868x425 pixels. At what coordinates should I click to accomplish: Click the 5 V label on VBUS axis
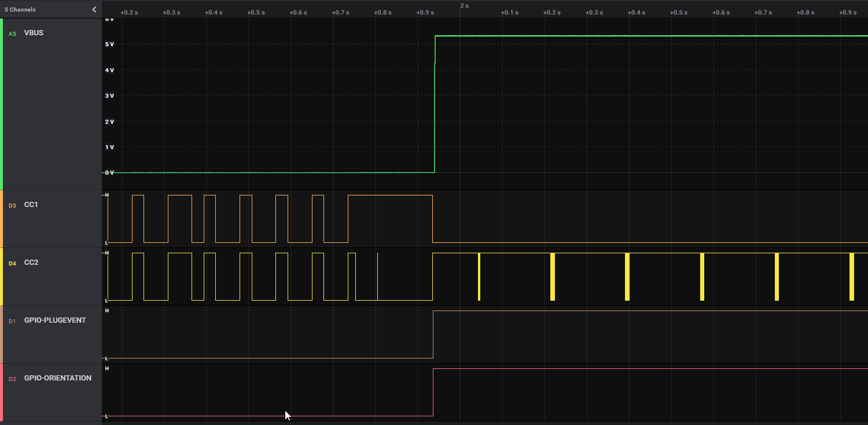pos(109,45)
